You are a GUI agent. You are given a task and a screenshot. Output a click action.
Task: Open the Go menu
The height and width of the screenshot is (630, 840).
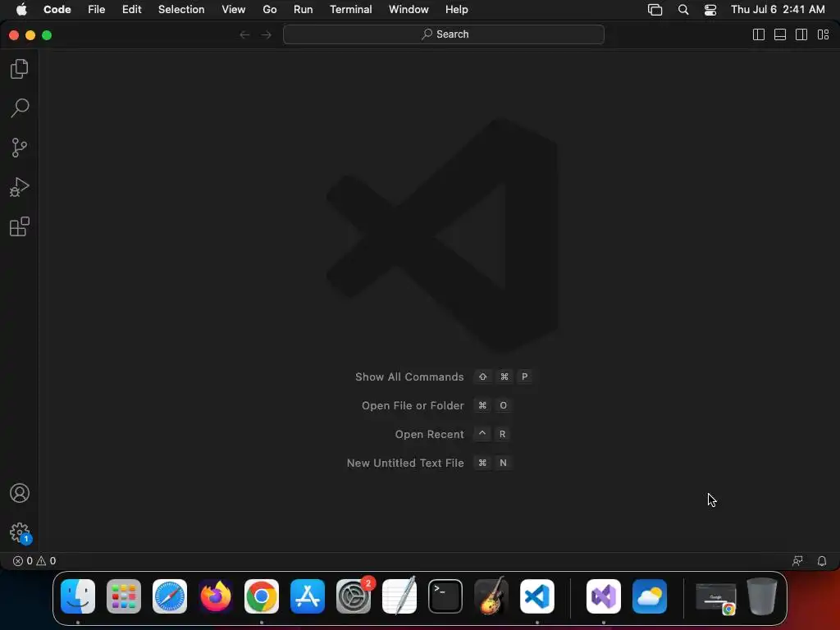coord(270,10)
